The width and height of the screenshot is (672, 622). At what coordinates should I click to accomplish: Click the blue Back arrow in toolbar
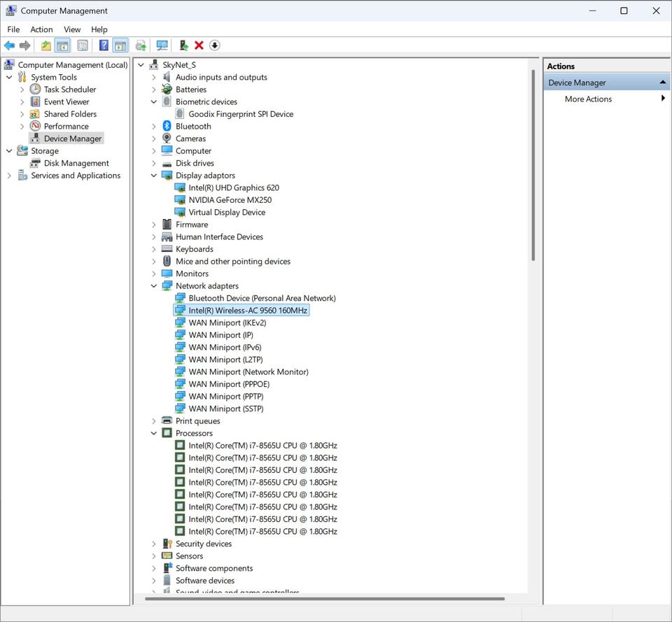click(9, 45)
